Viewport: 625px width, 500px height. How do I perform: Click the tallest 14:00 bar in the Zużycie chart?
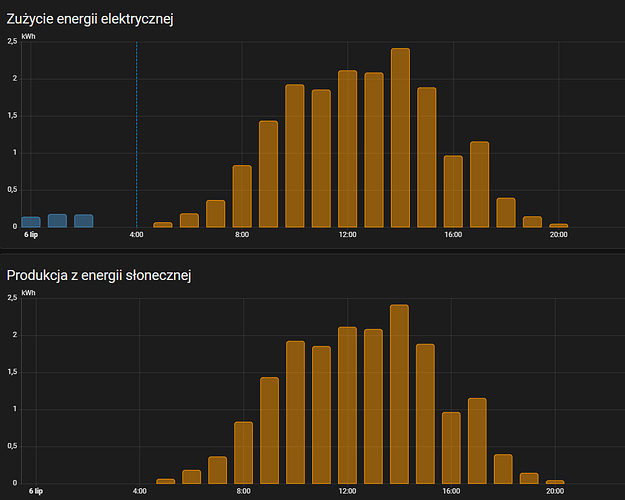tap(400, 138)
